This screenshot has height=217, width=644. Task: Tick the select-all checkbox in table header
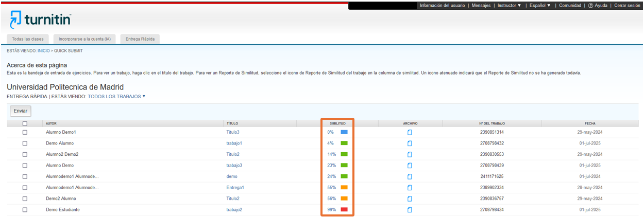coord(25,123)
